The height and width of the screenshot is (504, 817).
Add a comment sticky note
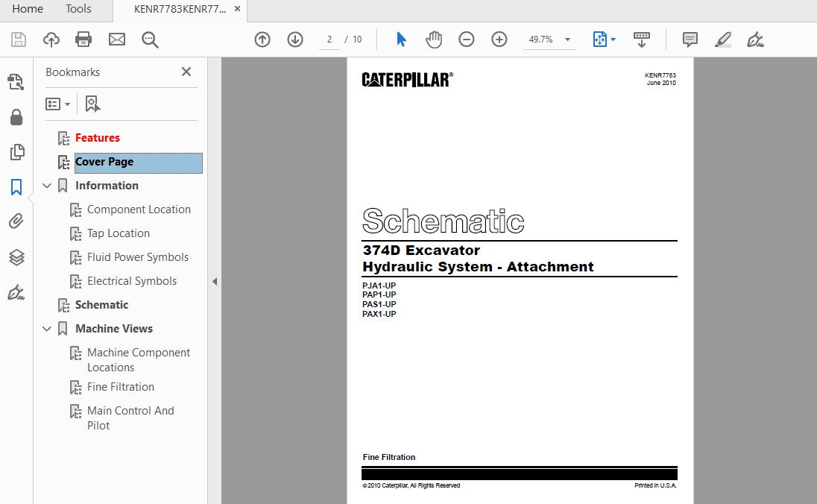click(690, 40)
